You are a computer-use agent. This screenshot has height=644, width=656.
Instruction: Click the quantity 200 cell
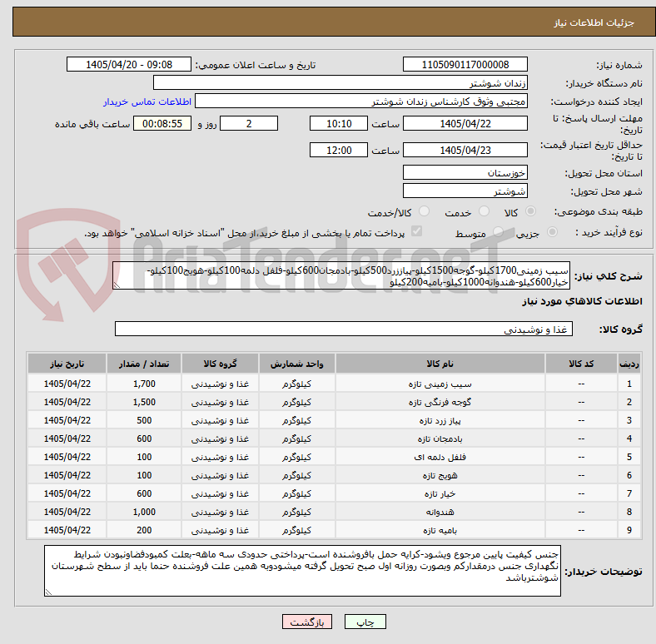[x=144, y=530]
